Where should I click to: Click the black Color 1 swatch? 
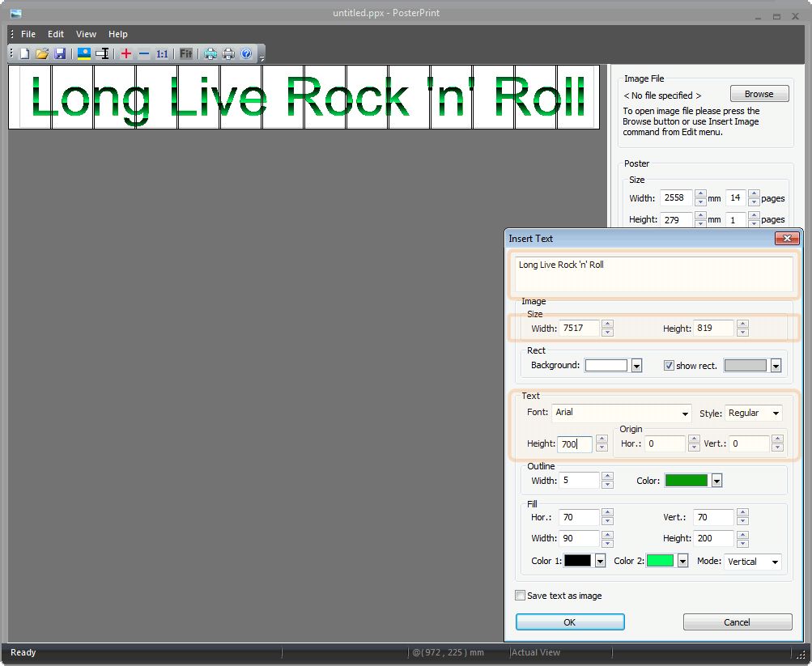577,561
